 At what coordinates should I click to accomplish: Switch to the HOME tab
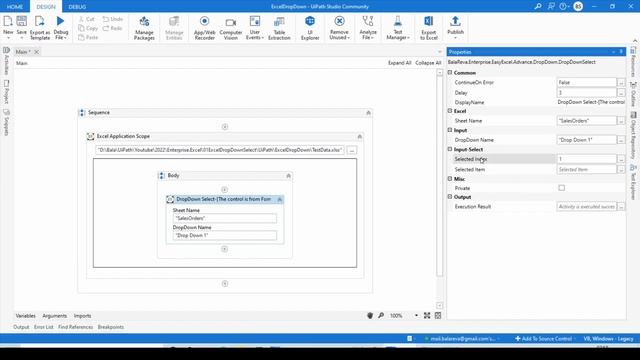click(15, 7)
